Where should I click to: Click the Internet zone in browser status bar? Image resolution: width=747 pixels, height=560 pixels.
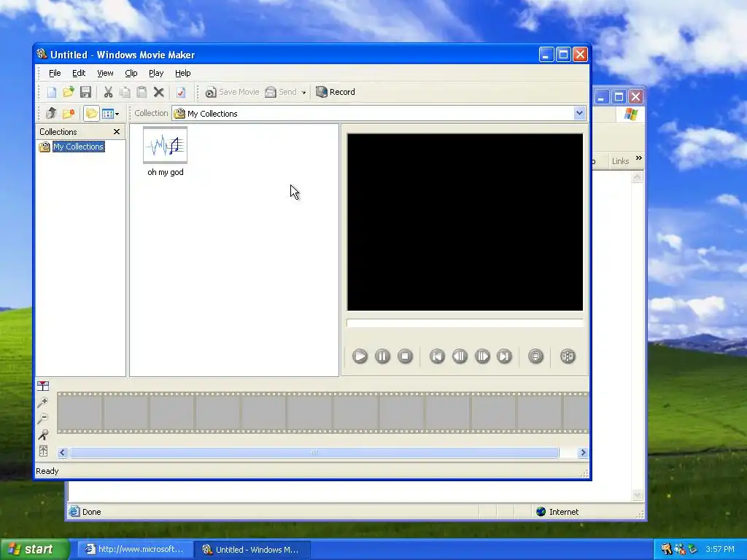click(557, 512)
